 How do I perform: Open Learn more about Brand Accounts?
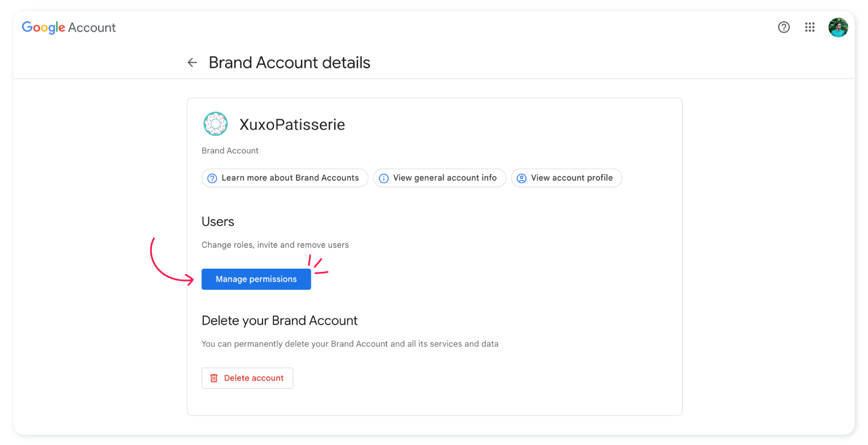point(285,178)
